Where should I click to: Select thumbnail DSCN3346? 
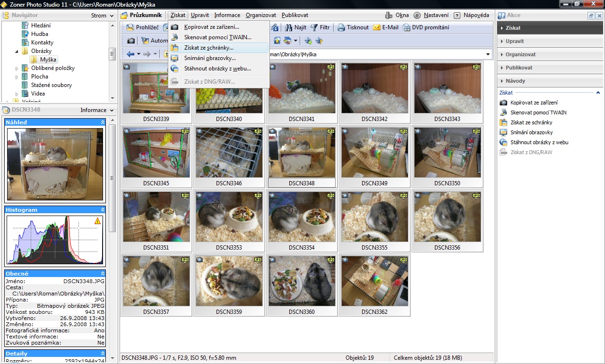pos(229,156)
